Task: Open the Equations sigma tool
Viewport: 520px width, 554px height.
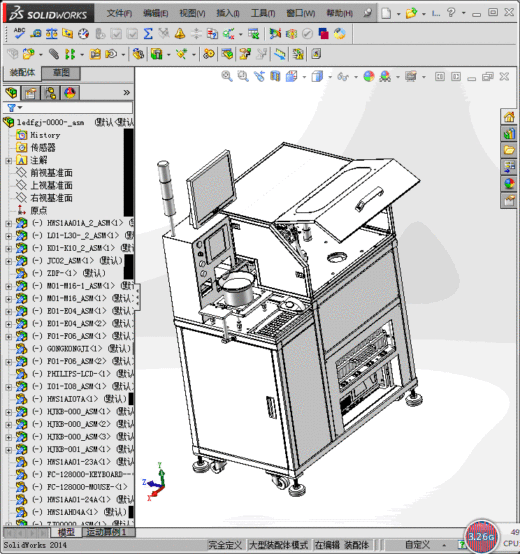Action: click(x=148, y=34)
